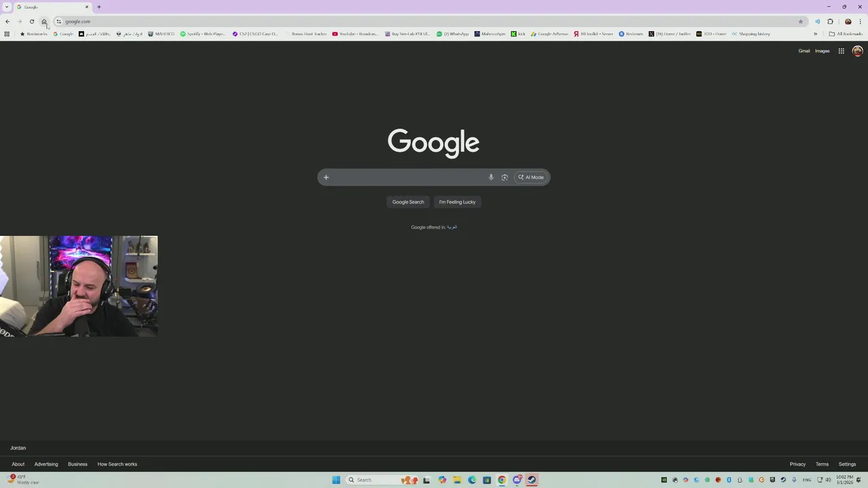Expand hidden bookmarks with the double chevron

coord(815,34)
